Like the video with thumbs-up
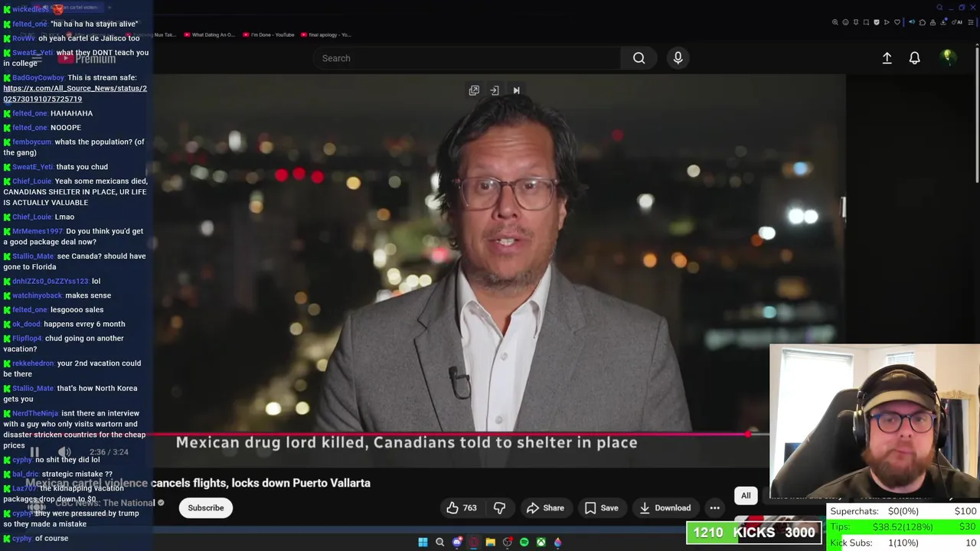This screenshot has width=980, height=551. pyautogui.click(x=462, y=507)
